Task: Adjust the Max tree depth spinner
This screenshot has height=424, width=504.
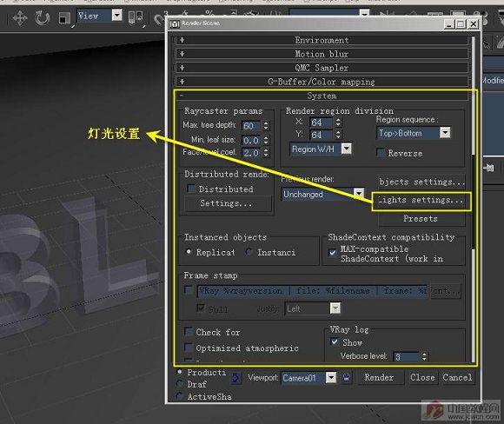Action: [266, 126]
